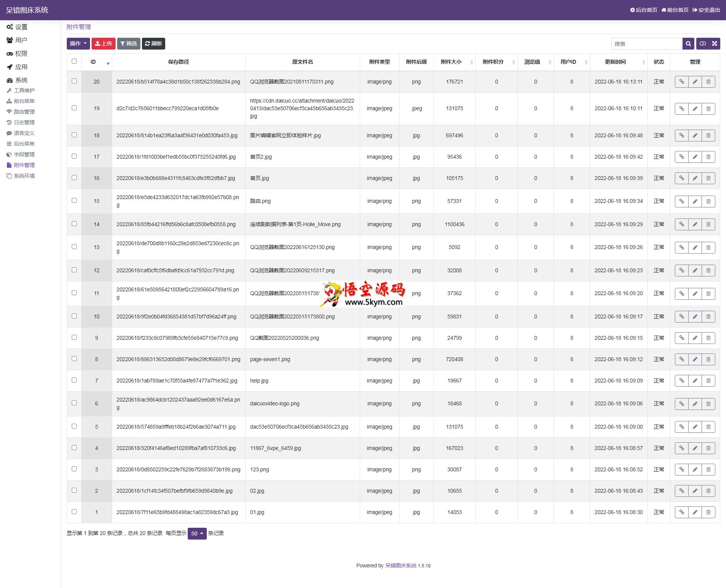Image resolution: width=726 pixels, height=588 pixels.
Task: Open 权限 section in sidebar
Action: [x=17, y=53]
